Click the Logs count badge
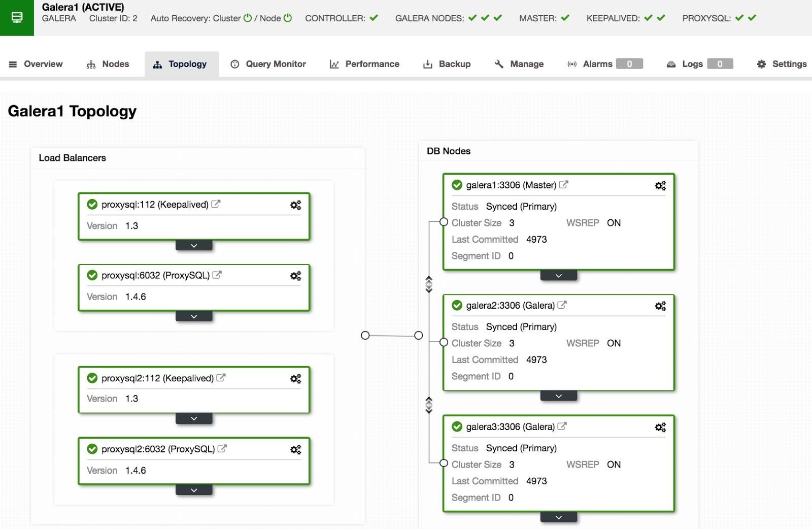 tap(720, 64)
